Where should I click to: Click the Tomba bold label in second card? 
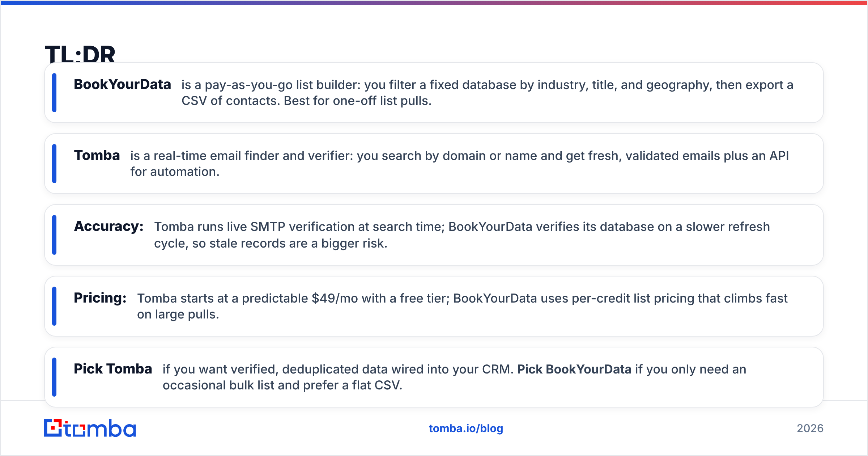click(97, 155)
